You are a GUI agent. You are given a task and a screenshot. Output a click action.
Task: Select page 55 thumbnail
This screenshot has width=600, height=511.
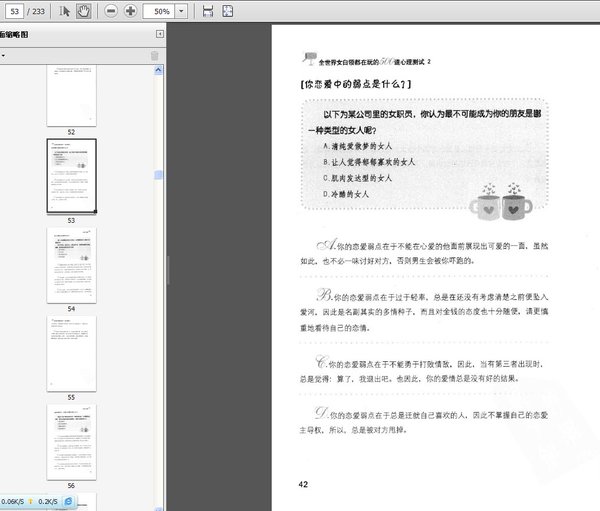[x=72, y=354]
